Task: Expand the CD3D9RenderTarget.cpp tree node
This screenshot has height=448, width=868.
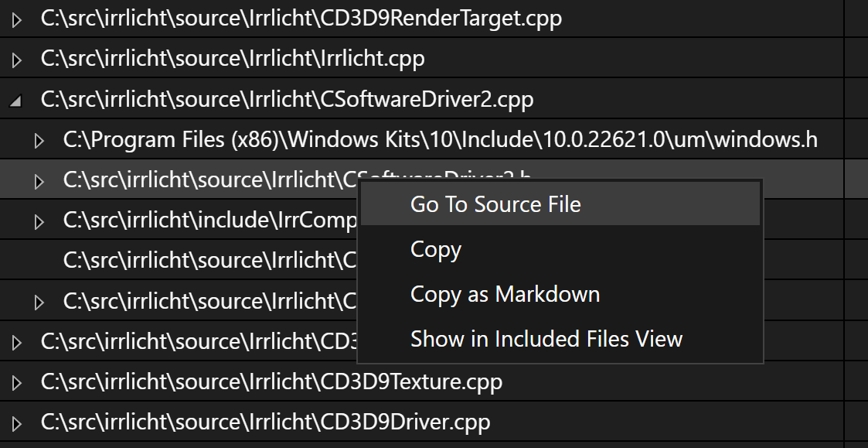Action: (17, 20)
